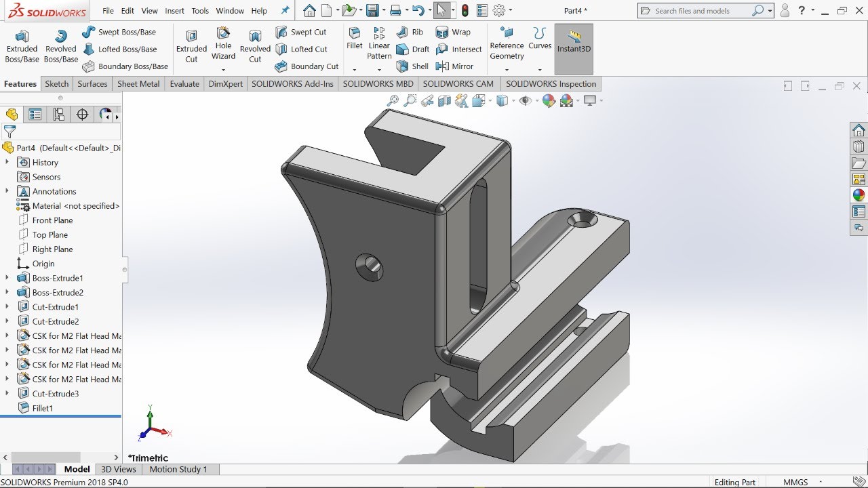Image resolution: width=868 pixels, height=488 pixels.
Task: Click the Rebuild traffic light icon
Action: click(x=465, y=11)
